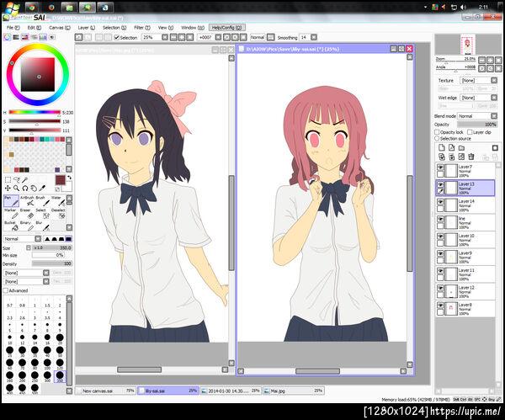Screen dimensions: 505x420
Task: Activate the zoom magnifier tool
Action: 17,188
